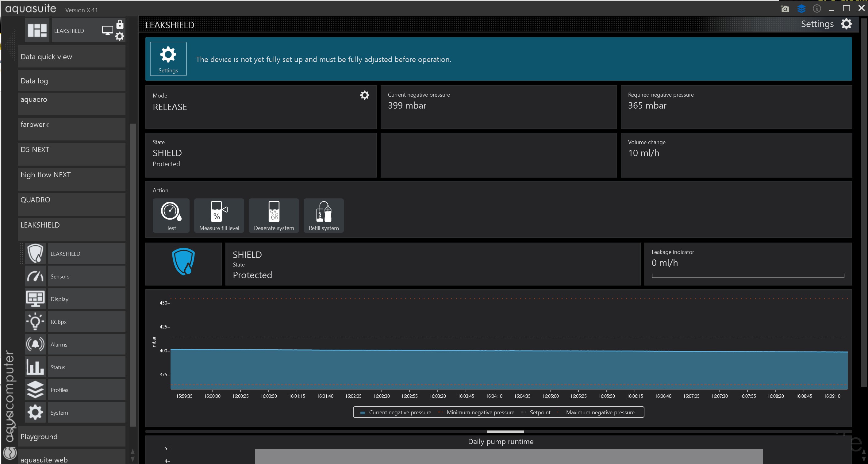This screenshot has height=464, width=868.
Task: Open the Display monitor icon
Action: tap(35, 299)
